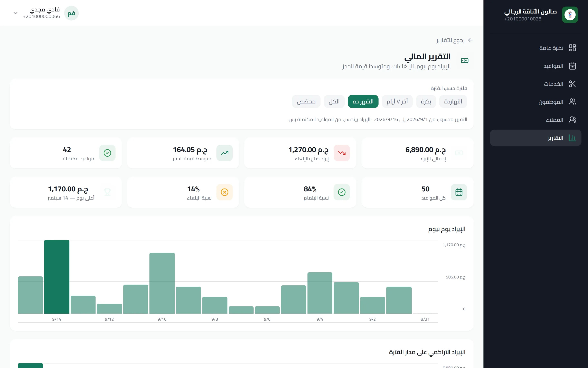Image resolution: width=588 pixels, height=368 pixels.
Task: Click the red downward trend icon for إيراد ضاع بالإلغاء
Action: tap(342, 153)
